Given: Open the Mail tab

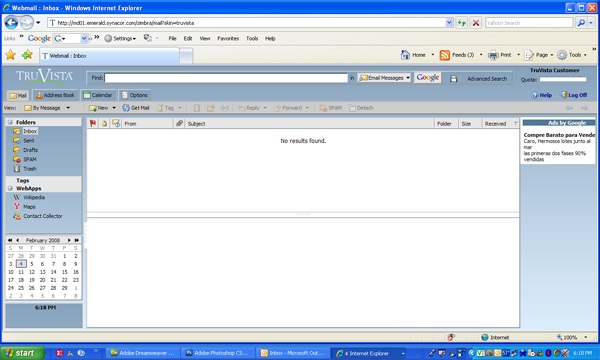Looking at the screenshot, I should coord(18,95).
